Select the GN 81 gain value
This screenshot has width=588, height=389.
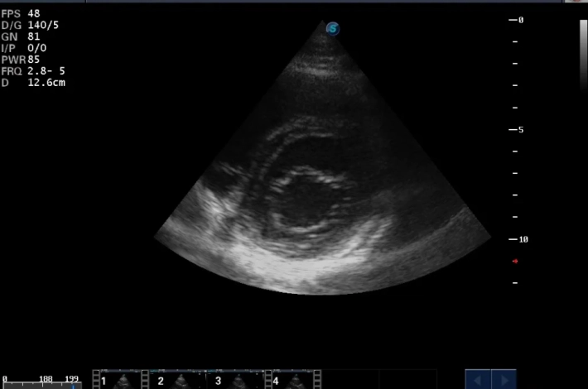[21, 37]
